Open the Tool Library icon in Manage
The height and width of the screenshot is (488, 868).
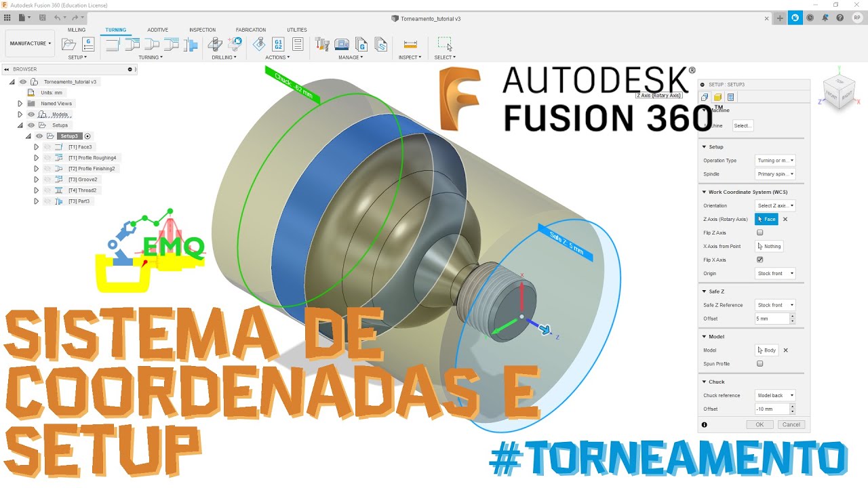(323, 45)
